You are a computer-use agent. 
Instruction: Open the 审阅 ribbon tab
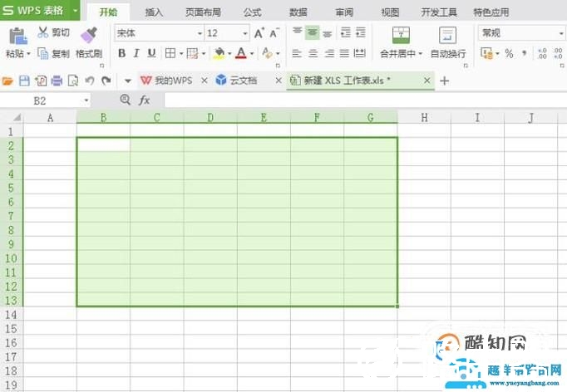pos(344,12)
